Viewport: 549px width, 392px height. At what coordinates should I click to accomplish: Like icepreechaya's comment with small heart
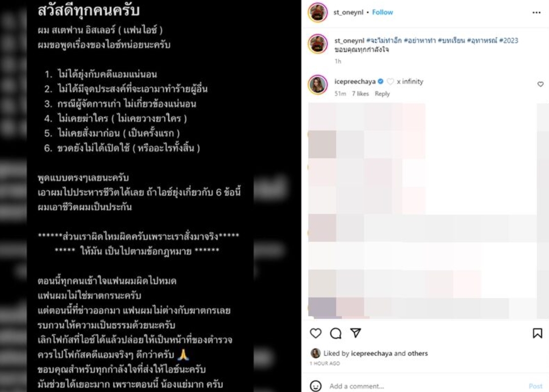[x=540, y=84]
